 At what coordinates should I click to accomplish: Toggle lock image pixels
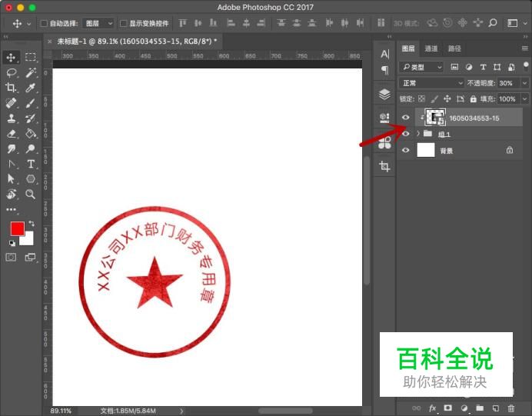(434, 98)
